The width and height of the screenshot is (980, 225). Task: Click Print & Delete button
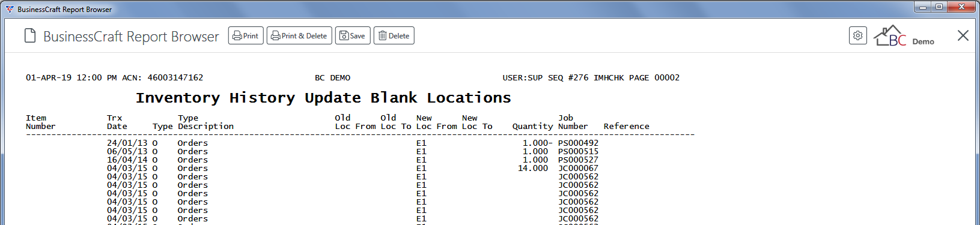(299, 36)
